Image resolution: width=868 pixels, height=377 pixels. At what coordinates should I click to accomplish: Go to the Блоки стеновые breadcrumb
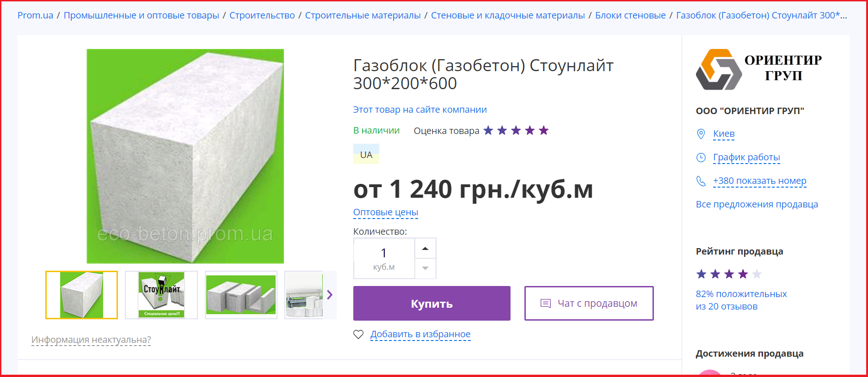click(630, 15)
